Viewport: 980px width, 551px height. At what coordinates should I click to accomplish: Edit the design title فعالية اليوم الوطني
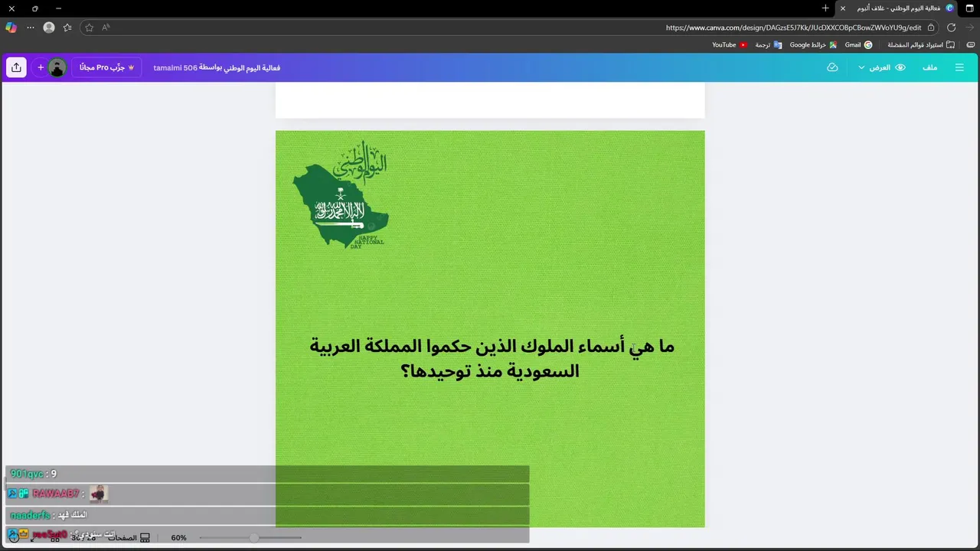217,67
